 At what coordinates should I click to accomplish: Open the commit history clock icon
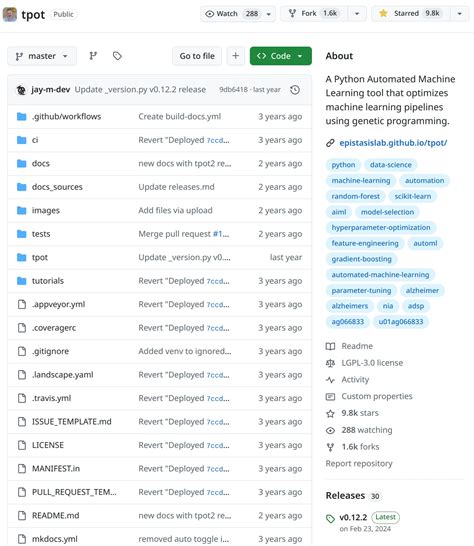pos(295,90)
